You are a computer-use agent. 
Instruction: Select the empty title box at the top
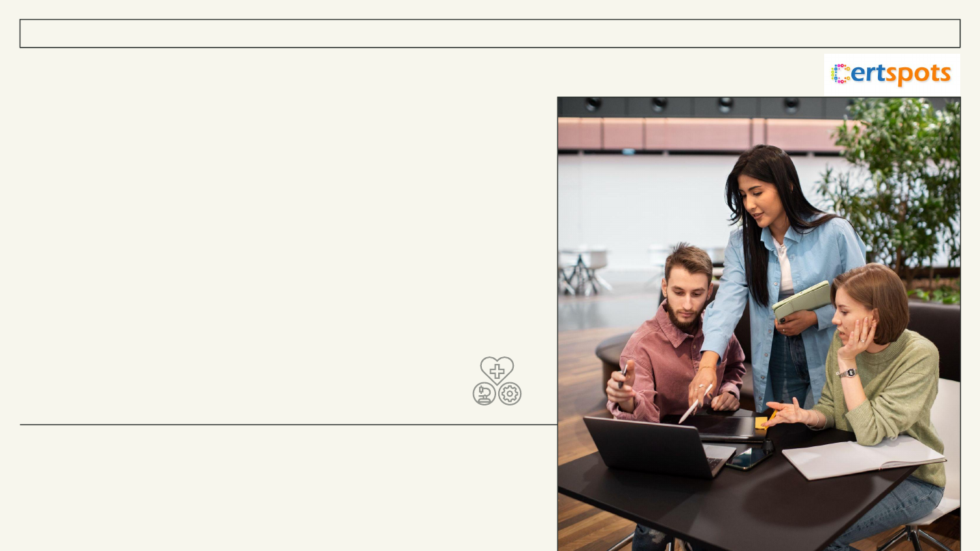point(490,33)
